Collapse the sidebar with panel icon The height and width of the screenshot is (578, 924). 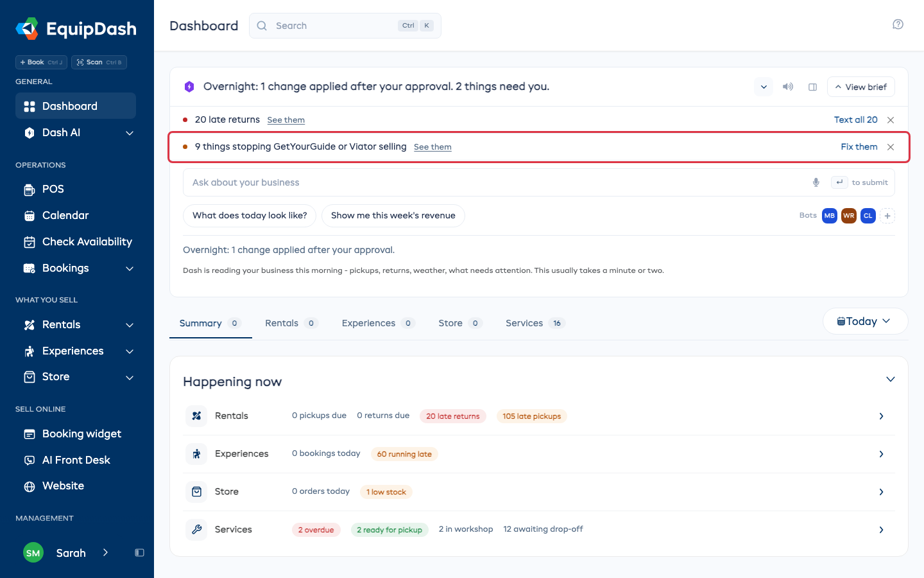139,553
